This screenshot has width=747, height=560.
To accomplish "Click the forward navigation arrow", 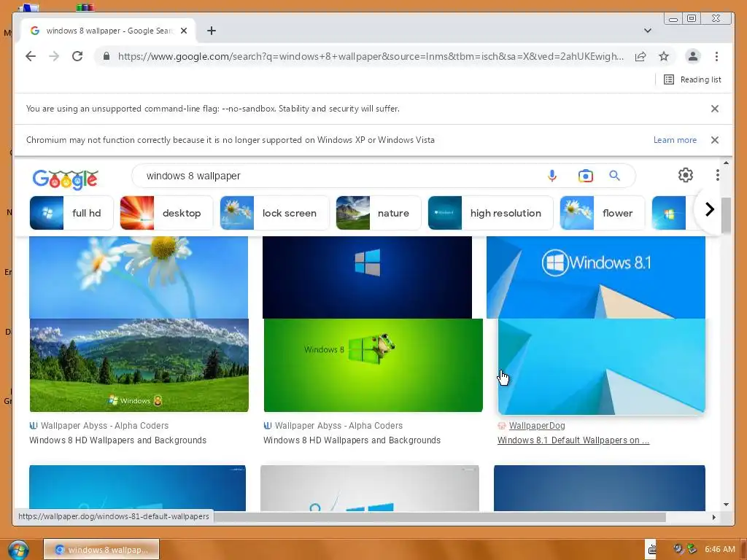I will coord(54,56).
